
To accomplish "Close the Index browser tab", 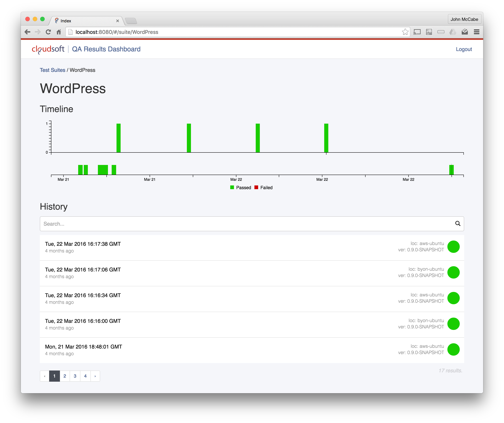I will click(x=118, y=21).
